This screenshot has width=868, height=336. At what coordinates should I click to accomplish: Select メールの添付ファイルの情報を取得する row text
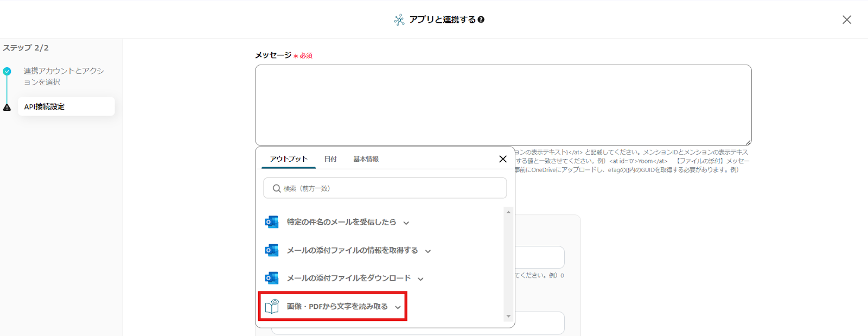point(352,250)
